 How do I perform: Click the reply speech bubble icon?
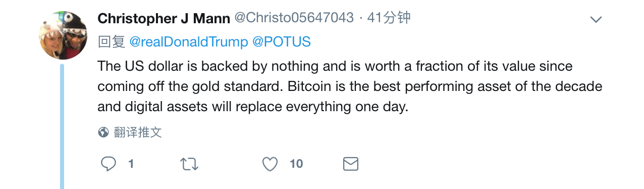(109, 164)
